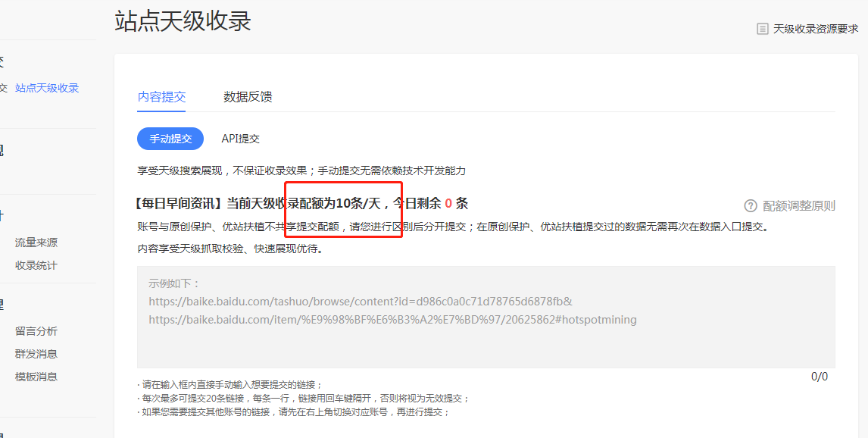Open the 天级收录资源要求 document icon

pos(763,29)
